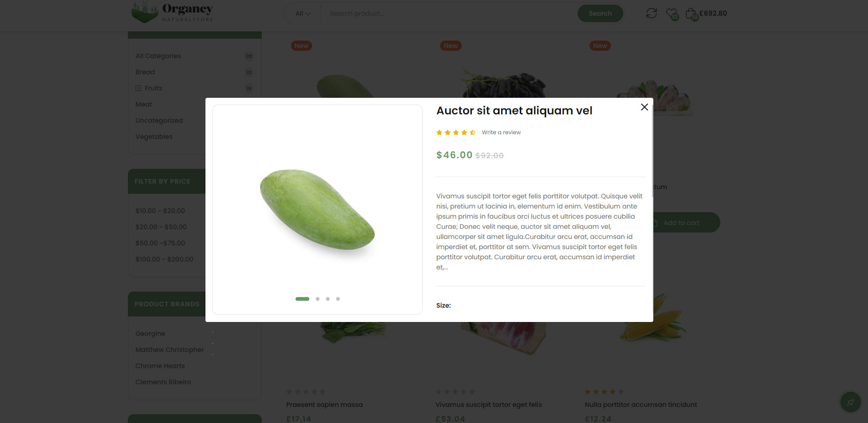Open the All categories search dropdown

coord(303,13)
